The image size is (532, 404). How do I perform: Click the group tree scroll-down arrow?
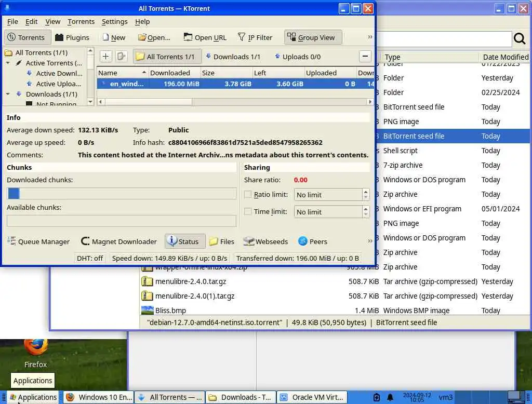(x=90, y=101)
